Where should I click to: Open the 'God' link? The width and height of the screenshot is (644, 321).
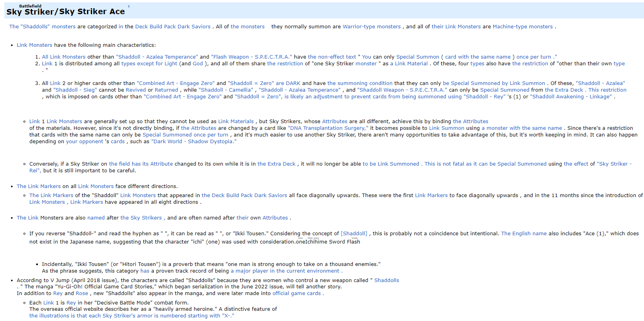click(x=198, y=64)
